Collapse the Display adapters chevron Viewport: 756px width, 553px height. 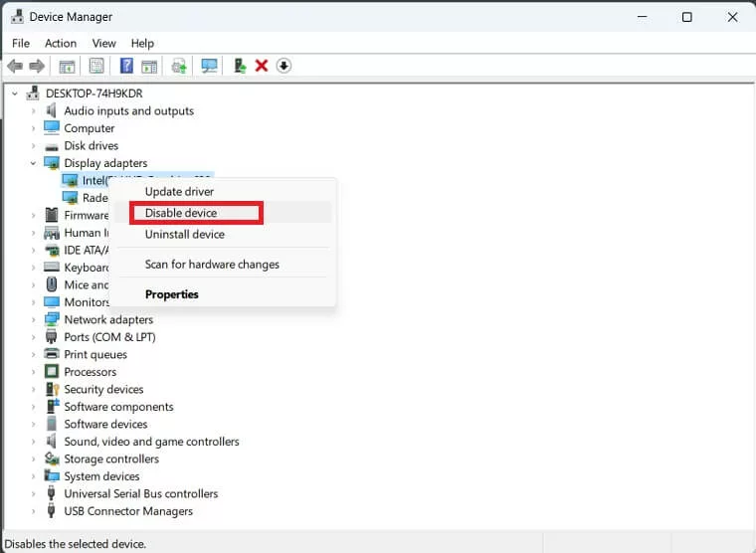pyautogui.click(x=33, y=163)
